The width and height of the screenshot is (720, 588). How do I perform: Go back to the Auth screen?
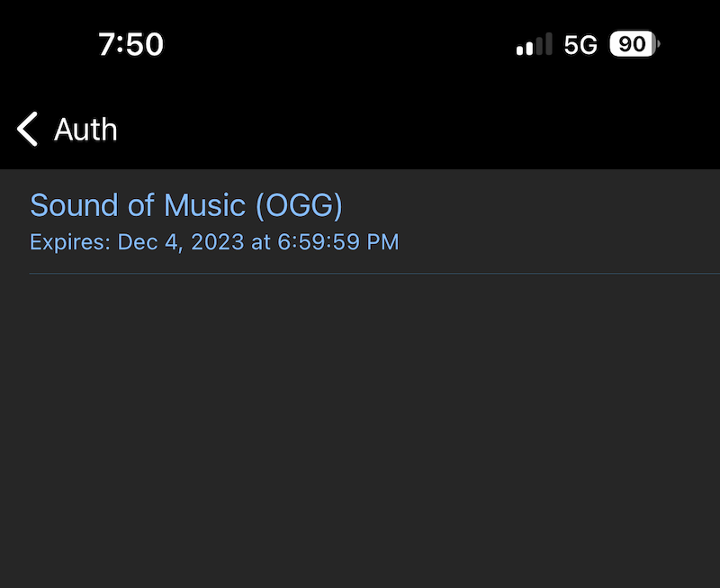[67, 129]
